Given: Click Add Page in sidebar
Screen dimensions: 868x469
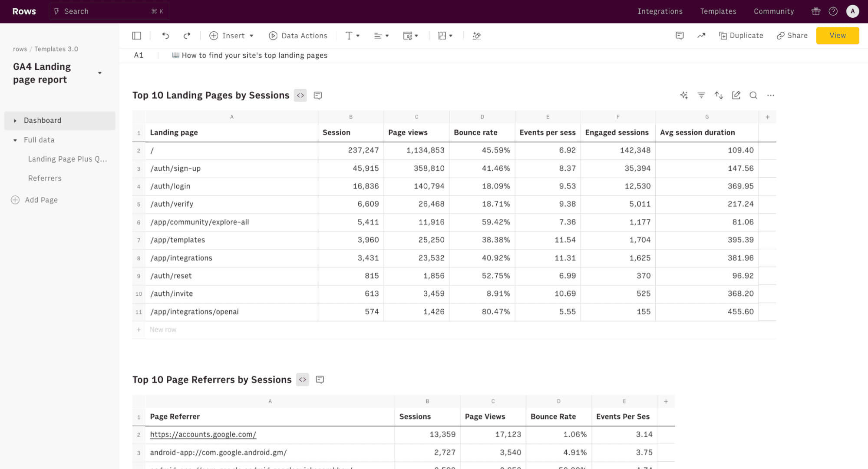Looking at the screenshot, I should coord(34,200).
